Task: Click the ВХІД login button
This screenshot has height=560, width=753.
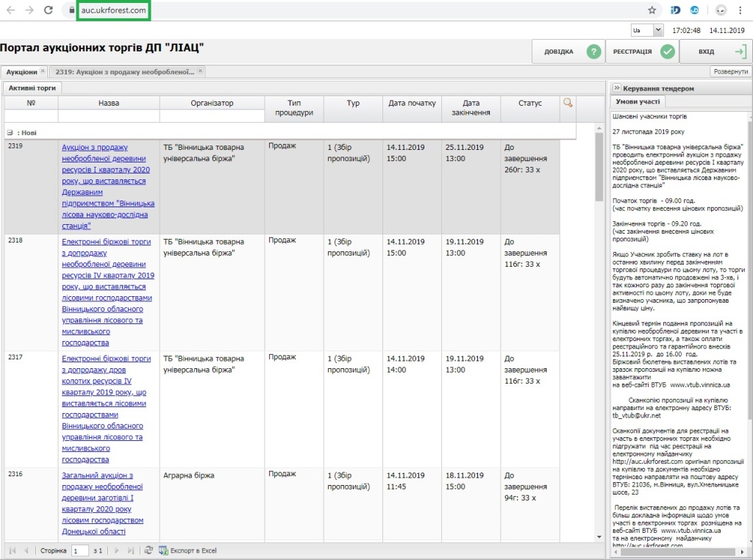Action: (715, 51)
